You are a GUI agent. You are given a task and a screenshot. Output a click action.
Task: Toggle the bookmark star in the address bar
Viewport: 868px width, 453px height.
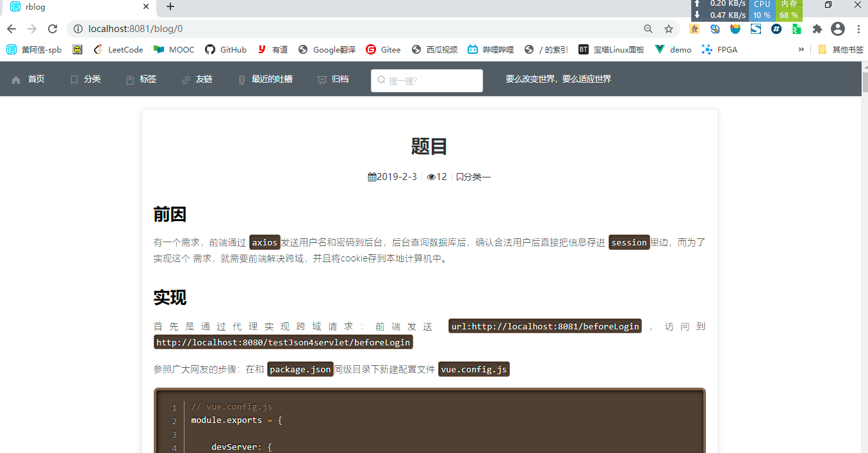point(668,29)
